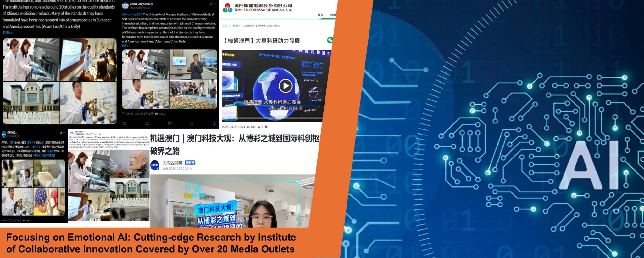Click the bookmark icon below TDM video

click(x=266, y=127)
